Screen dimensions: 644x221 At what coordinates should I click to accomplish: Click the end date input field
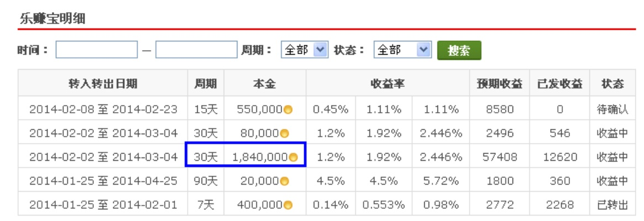196,50
